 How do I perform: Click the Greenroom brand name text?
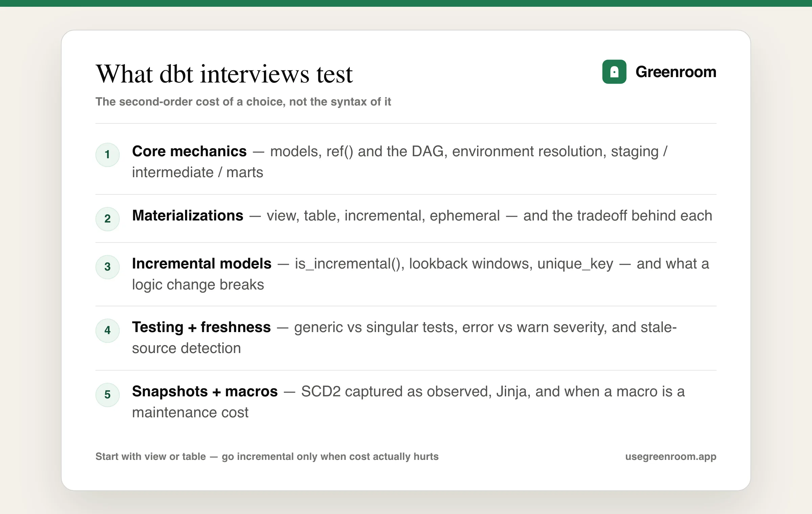tap(676, 72)
